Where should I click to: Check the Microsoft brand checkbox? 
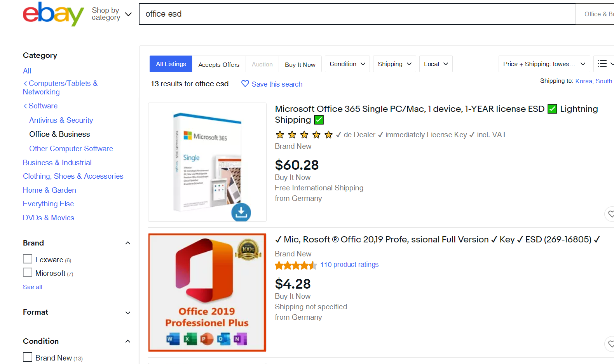coord(28,272)
